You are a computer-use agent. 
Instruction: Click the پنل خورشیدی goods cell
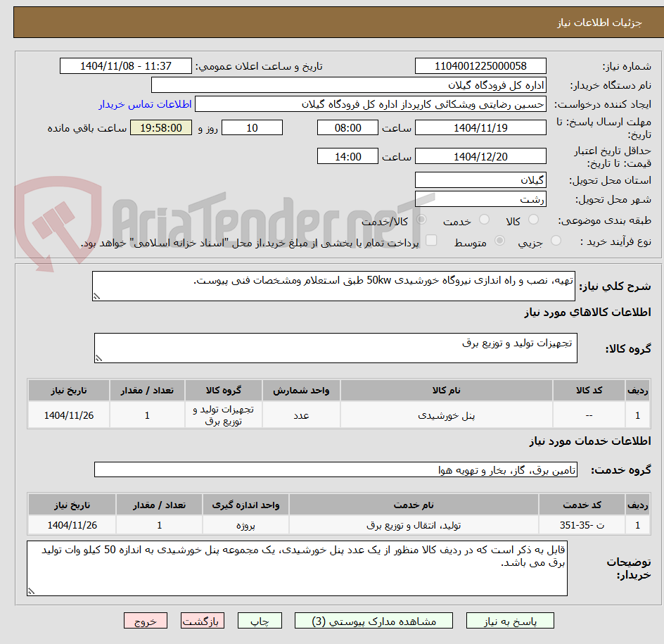point(447,415)
